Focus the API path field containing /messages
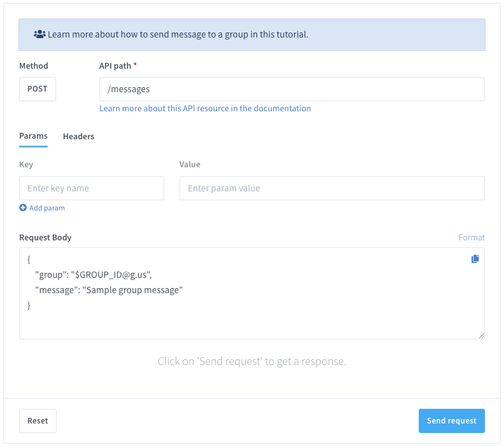Screen dimensions: 504x447 point(291,89)
